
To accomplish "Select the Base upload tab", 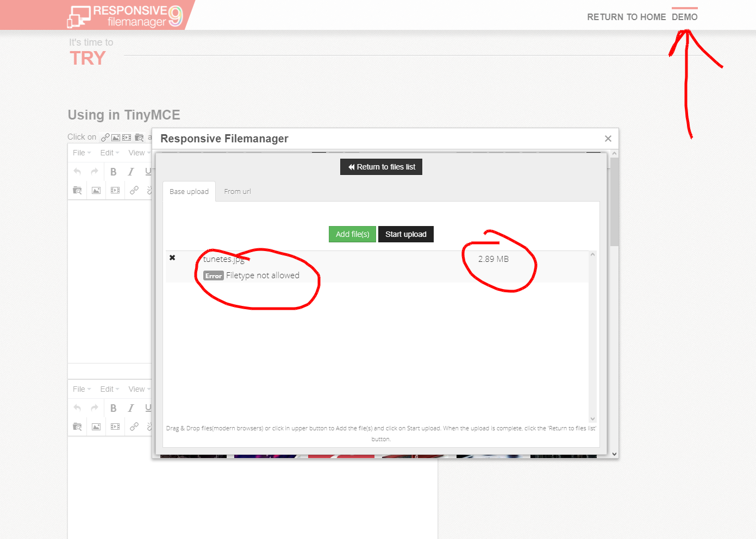I will (189, 191).
